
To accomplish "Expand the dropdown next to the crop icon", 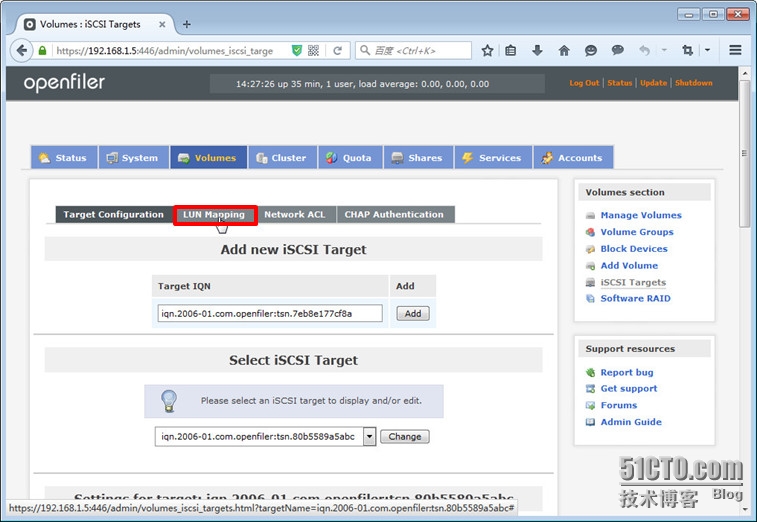I will click(x=707, y=50).
